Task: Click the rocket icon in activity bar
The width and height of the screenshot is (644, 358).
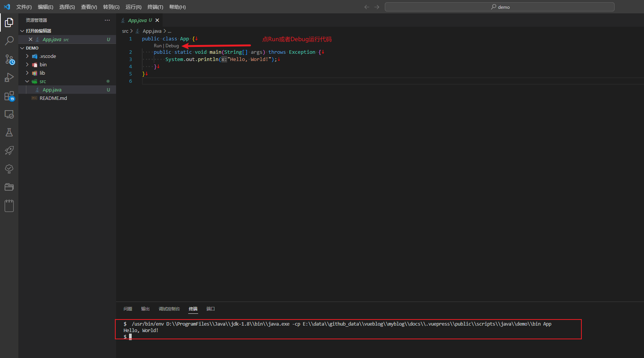Action: [x=9, y=151]
